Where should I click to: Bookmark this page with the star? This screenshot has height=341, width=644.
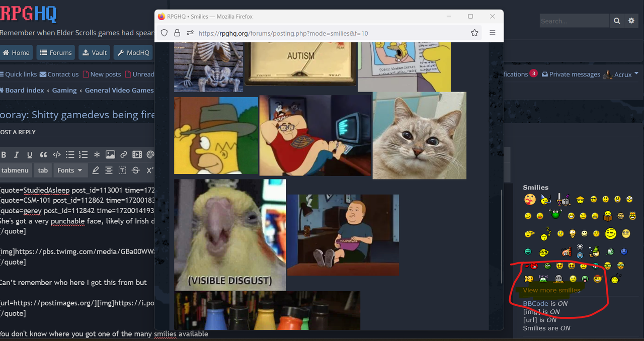point(474,33)
